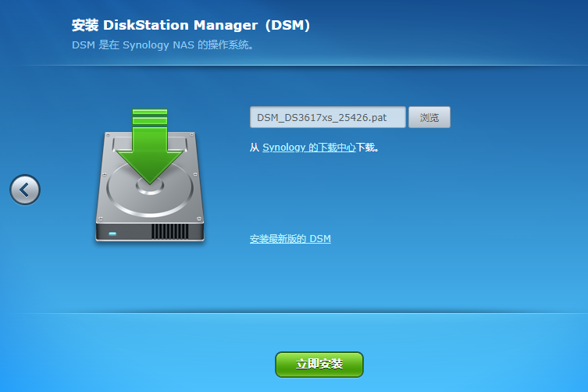Click the 安装 DiskStation Manager (DSM) heading

(191, 25)
